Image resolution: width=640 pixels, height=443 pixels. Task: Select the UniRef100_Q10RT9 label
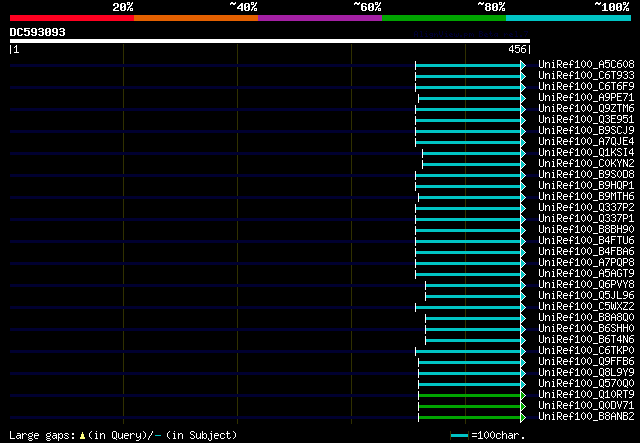tap(586, 395)
